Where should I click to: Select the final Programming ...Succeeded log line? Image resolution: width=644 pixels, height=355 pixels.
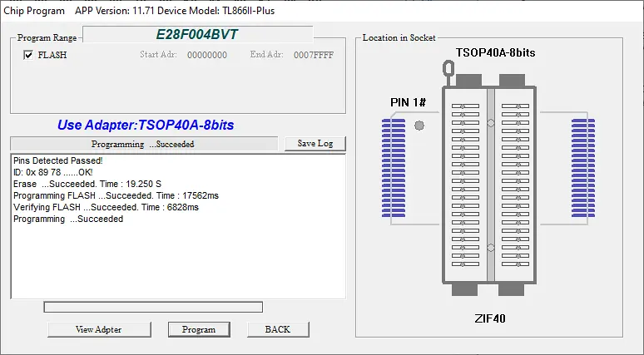(68, 219)
